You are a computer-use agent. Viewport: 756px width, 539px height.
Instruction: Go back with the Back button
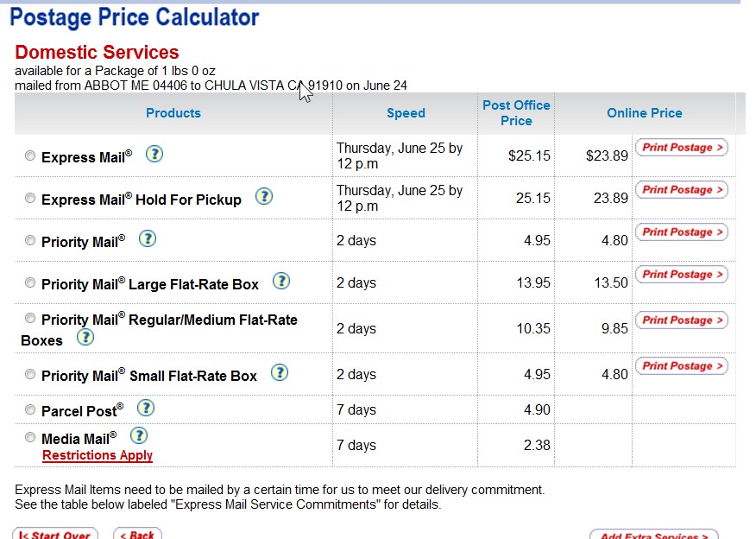(x=137, y=534)
